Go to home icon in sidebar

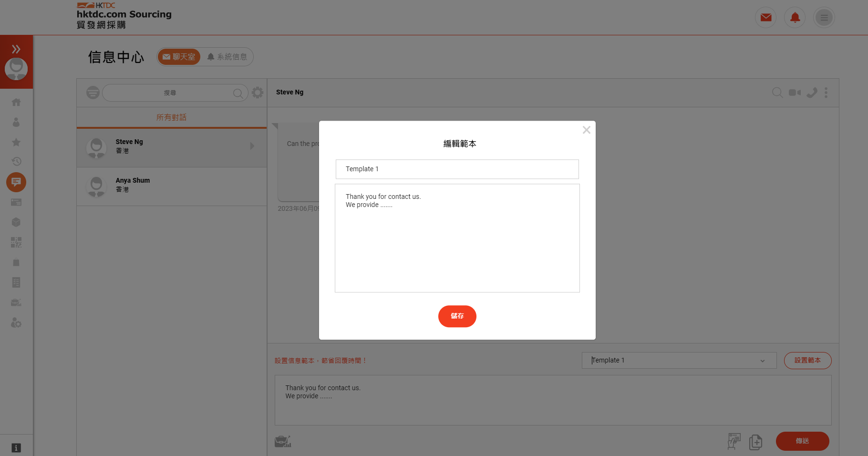16,102
